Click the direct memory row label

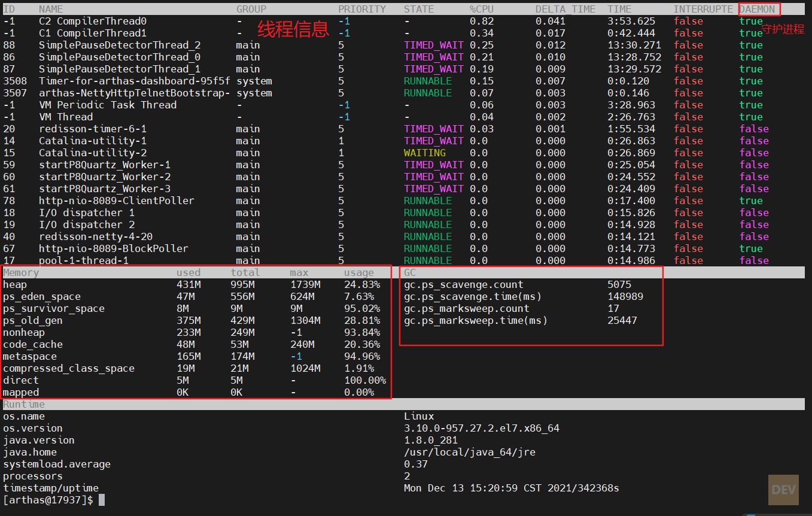point(21,380)
